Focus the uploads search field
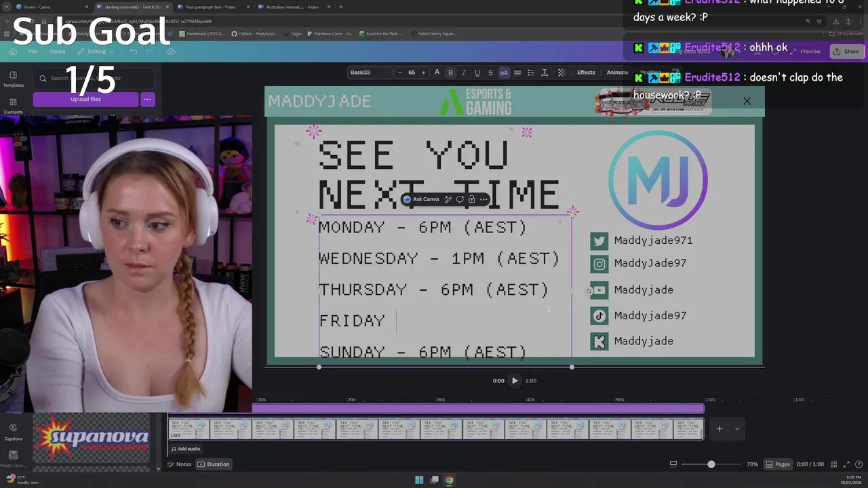Viewport: 868px width, 488px height. click(94, 78)
